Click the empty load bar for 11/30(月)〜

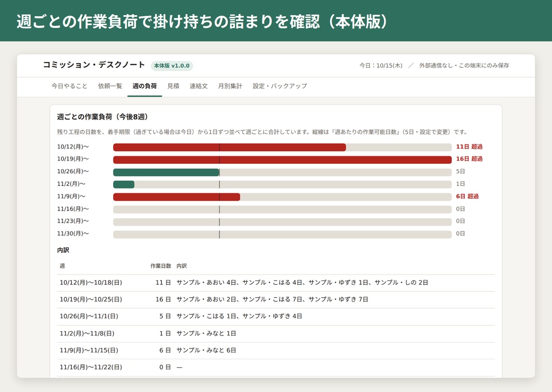(282, 234)
